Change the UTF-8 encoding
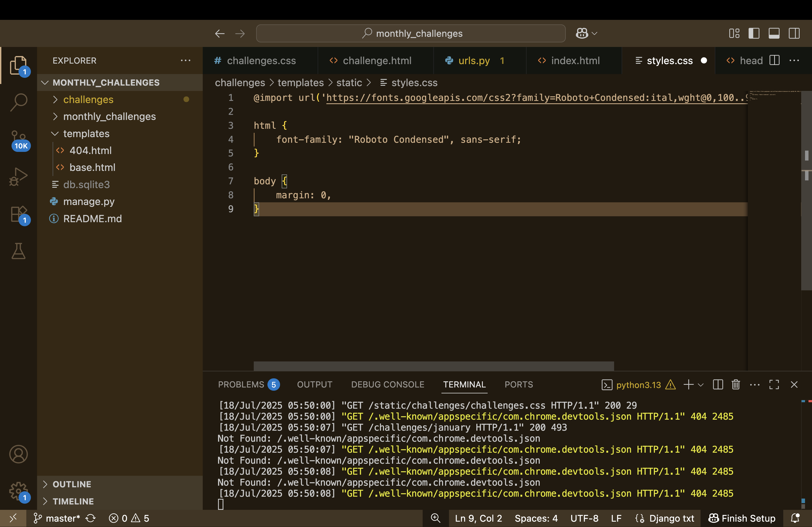Image resolution: width=812 pixels, height=527 pixels. pos(584,518)
